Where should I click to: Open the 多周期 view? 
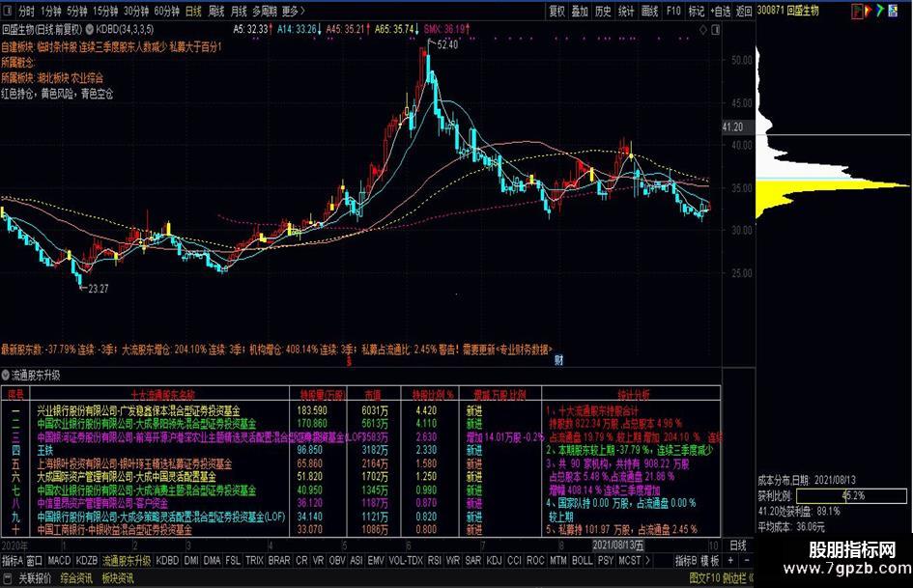(x=265, y=11)
